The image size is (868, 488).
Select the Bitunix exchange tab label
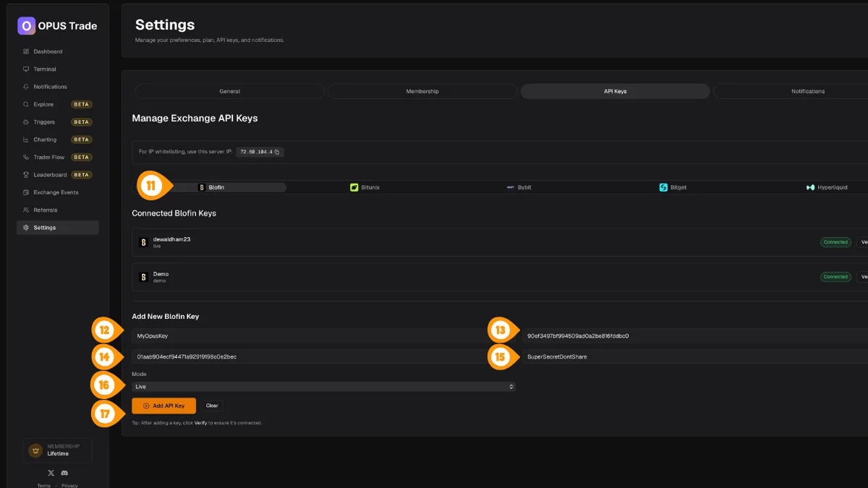(370, 187)
